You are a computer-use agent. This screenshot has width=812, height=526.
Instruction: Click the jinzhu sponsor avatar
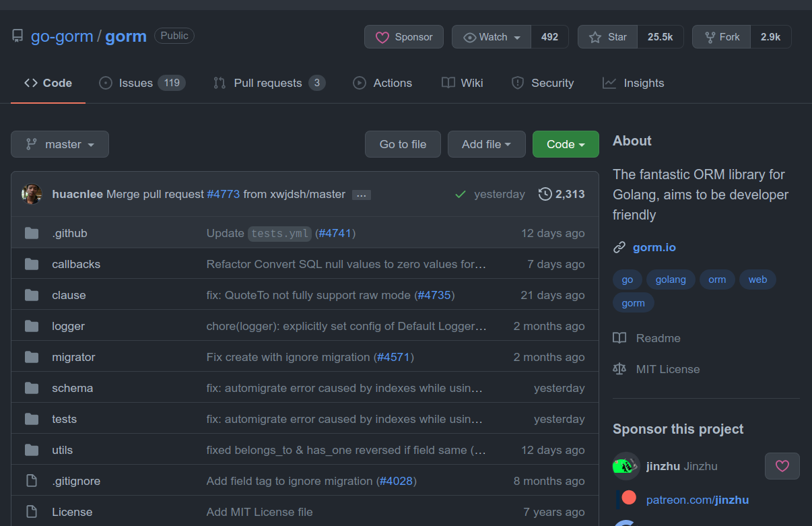(x=626, y=466)
